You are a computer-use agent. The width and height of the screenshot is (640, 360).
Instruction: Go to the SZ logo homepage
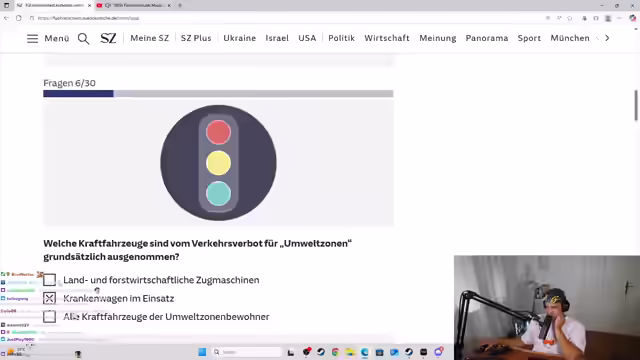[108, 38]
